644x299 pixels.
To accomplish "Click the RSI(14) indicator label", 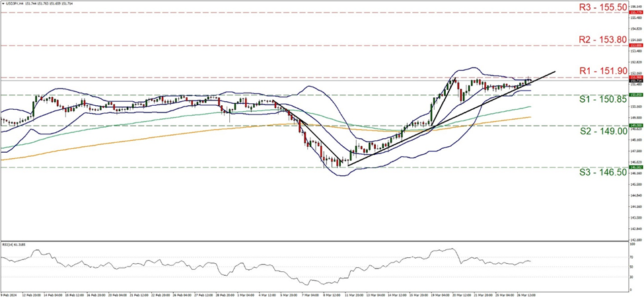I will tap(13, 244).
